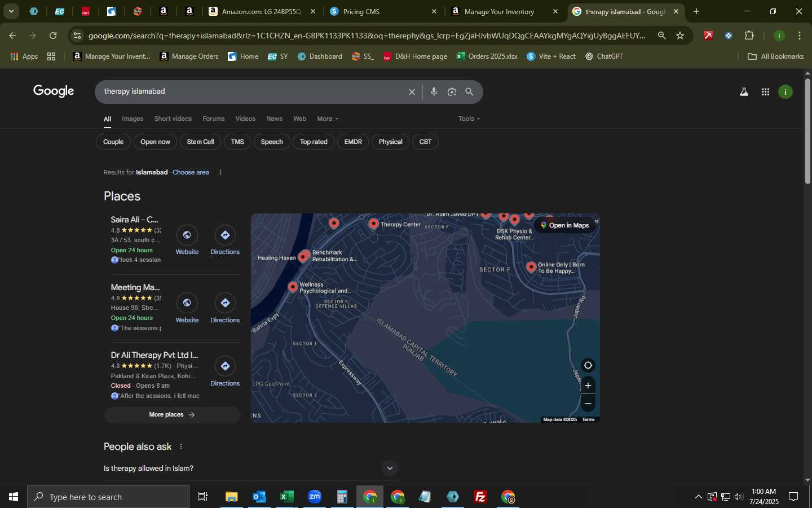Image resolution: width=812 pixels, height=508 pixels.
Task: Click Wellness Psychological map pin
Action: [x=293, y=287]
